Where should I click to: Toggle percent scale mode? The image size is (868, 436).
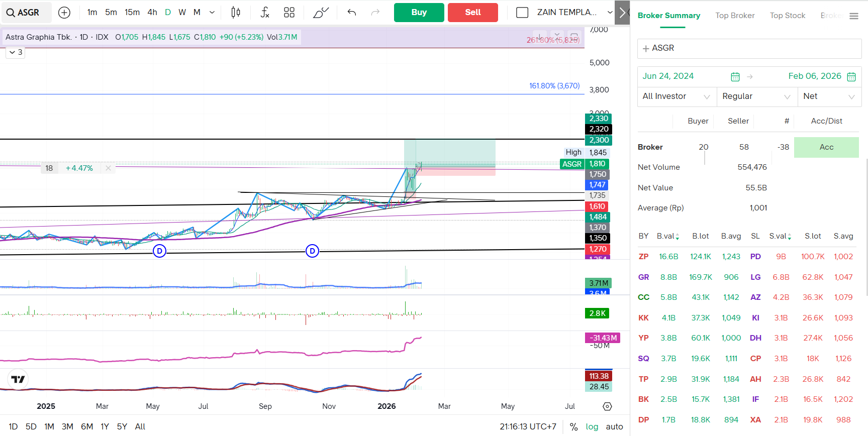[573, 427]
